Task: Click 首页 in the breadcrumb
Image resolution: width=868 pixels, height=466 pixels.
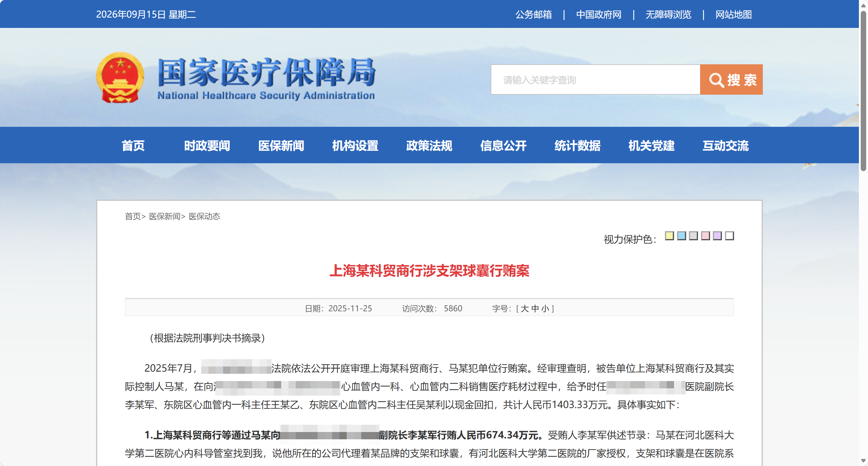Action: pos(133,216)
